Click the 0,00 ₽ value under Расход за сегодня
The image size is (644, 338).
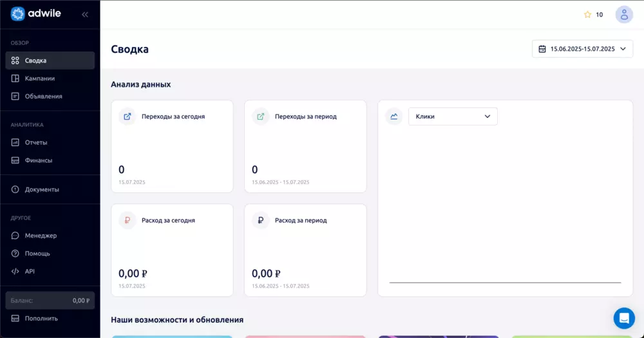[x=133, y=274]
